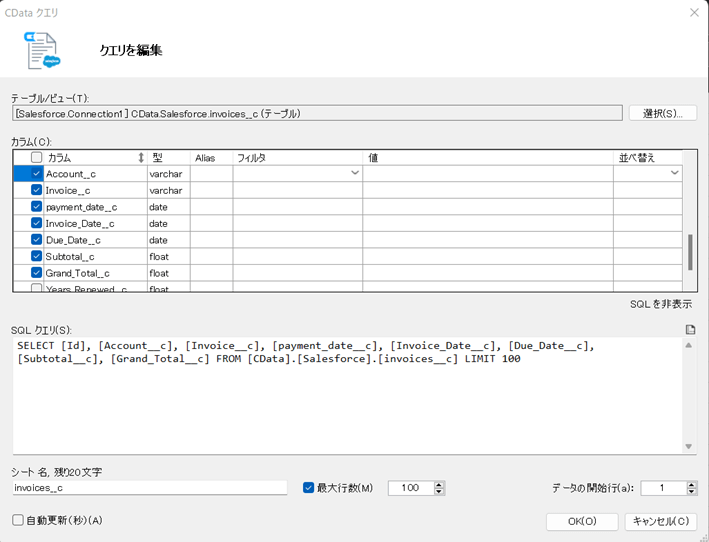
Task: Select the payment_date__c column name cell
Action: (x=95, y=207)
